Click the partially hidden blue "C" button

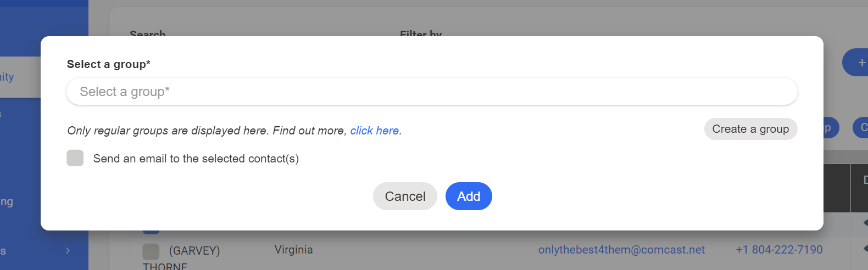(861, 128)
